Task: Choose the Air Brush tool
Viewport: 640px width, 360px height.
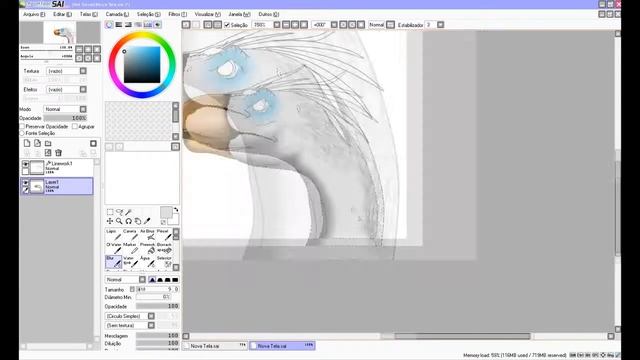Action: [147, 235]
